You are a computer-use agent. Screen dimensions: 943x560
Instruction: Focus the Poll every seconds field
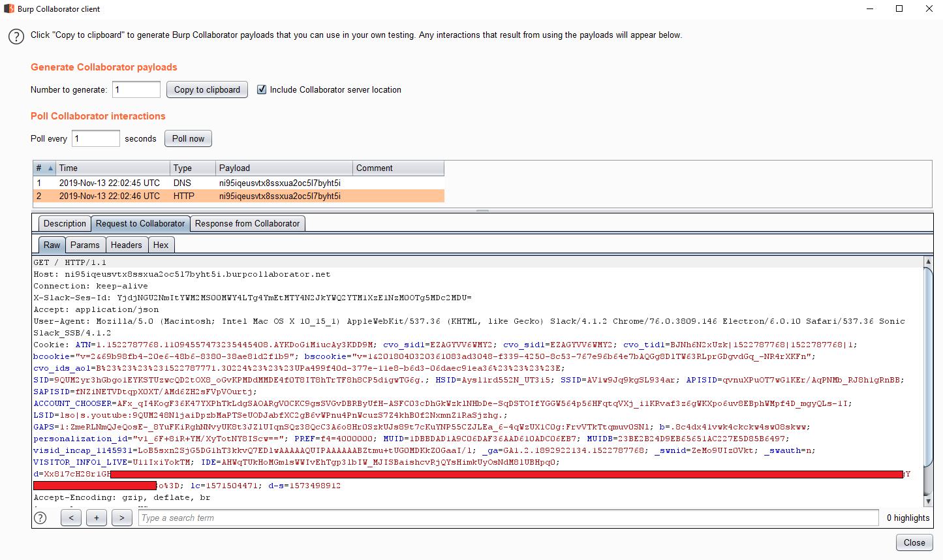pyautogui.click(x=96, y=138)
